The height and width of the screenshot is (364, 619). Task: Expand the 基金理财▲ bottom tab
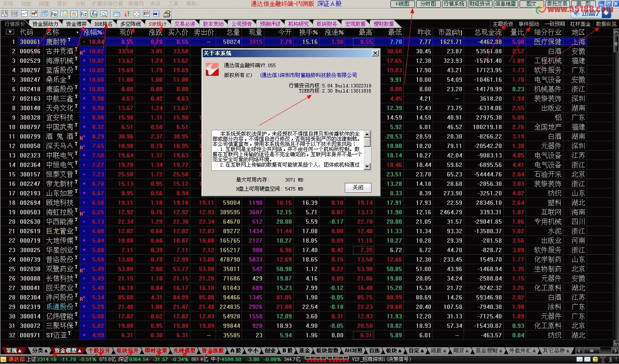coord(489,351)
